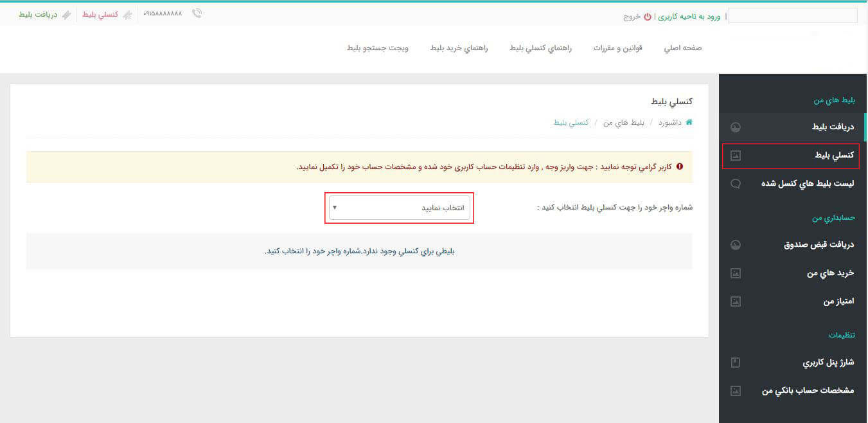Click the دریافت بلیط sidebar icon
868x423 pixels.
pyautogui.click(x=734, y=127)
